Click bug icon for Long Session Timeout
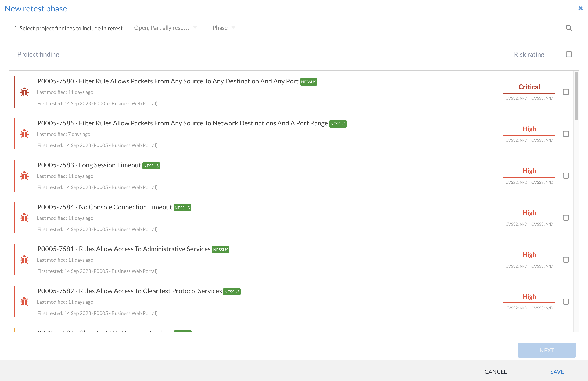Viewport: 588px width, 381px height. click(x=24, y=176)
